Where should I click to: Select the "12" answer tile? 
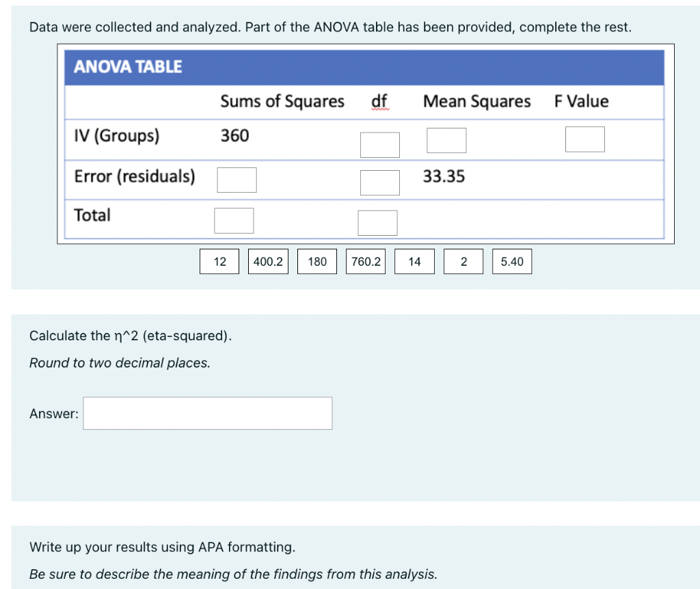[x=219, y=261]
